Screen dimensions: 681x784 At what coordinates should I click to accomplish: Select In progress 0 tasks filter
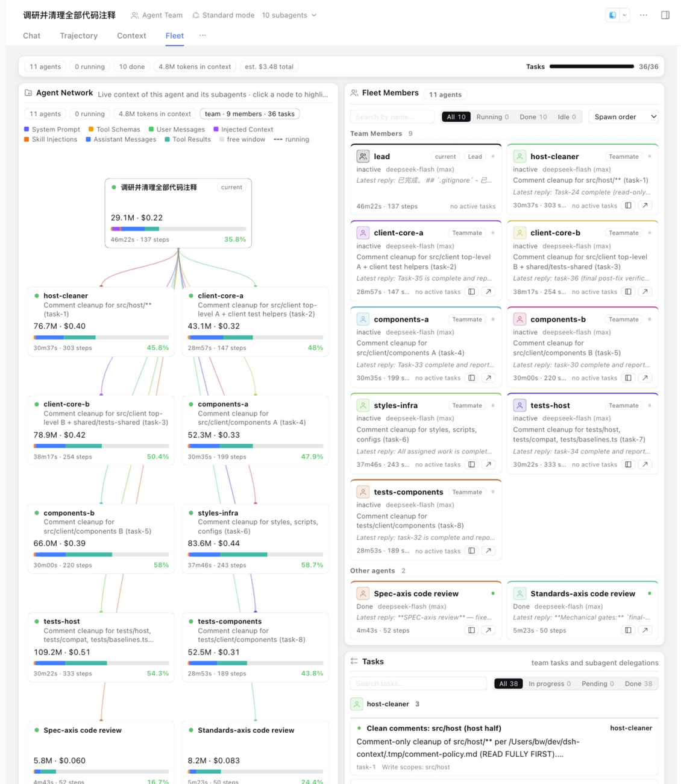[x=550, y=684]
